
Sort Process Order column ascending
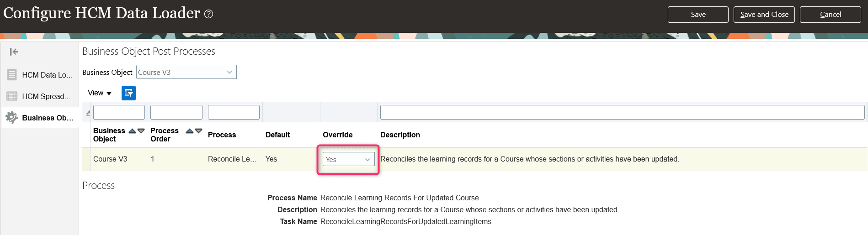tap(190, 131)
